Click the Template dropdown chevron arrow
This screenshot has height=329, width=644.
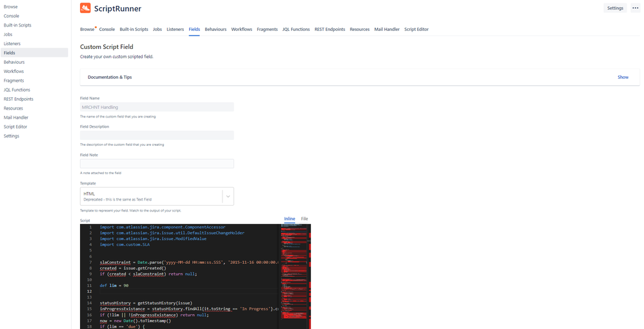(228, 196)
